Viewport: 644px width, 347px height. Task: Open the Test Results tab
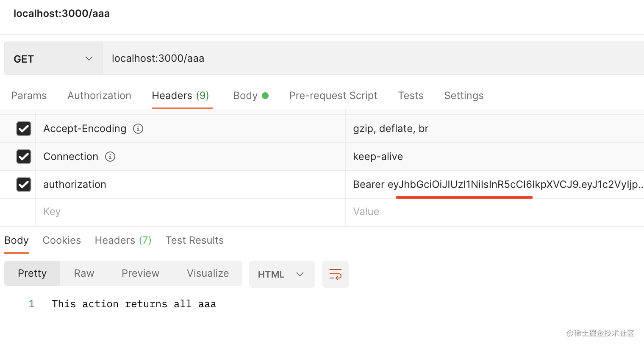194,240
